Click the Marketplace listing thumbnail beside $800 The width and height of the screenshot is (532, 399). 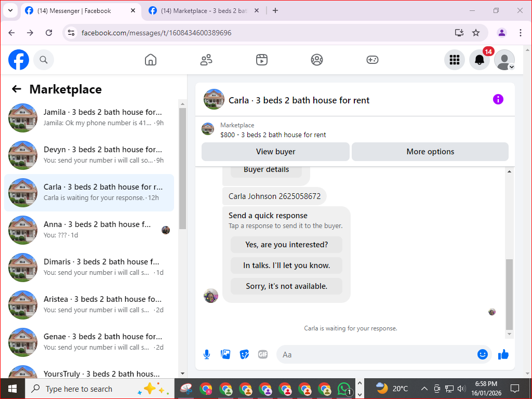[x=208, y=129]
